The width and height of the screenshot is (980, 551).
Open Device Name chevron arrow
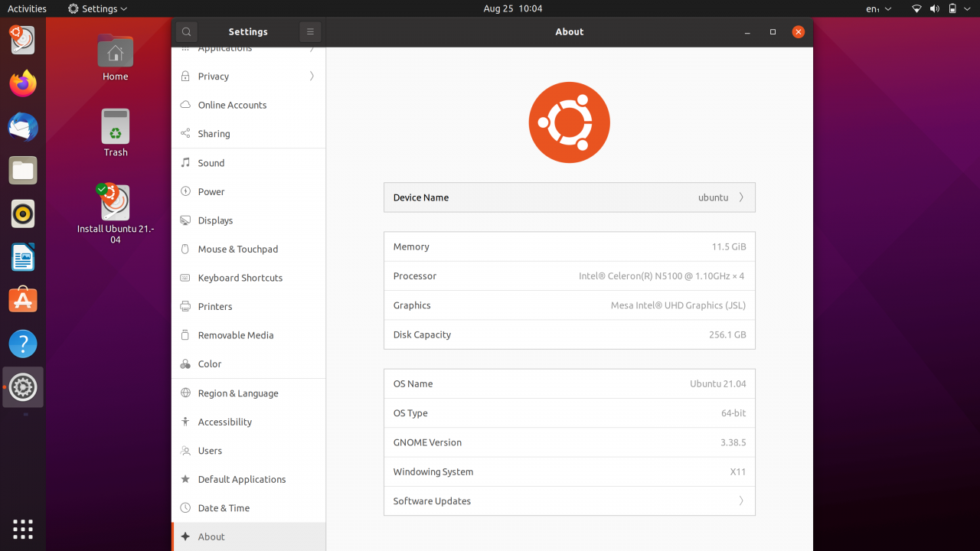(741, 197)
